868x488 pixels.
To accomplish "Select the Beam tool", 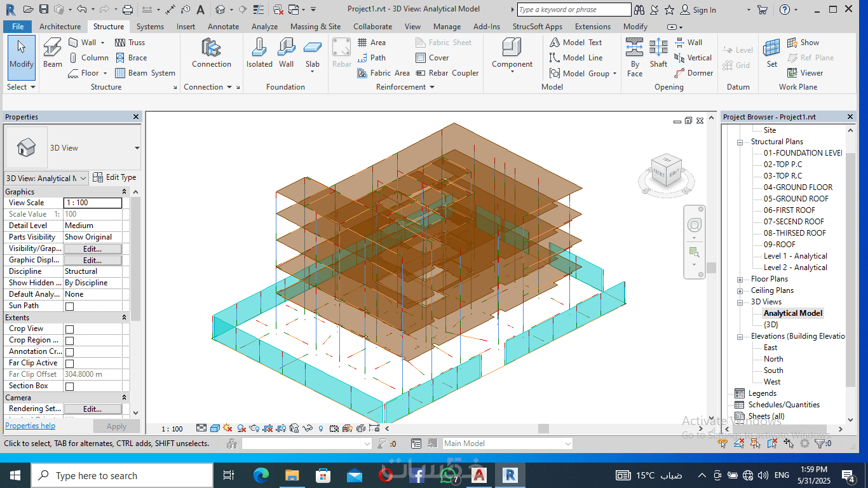I will 53,53.
